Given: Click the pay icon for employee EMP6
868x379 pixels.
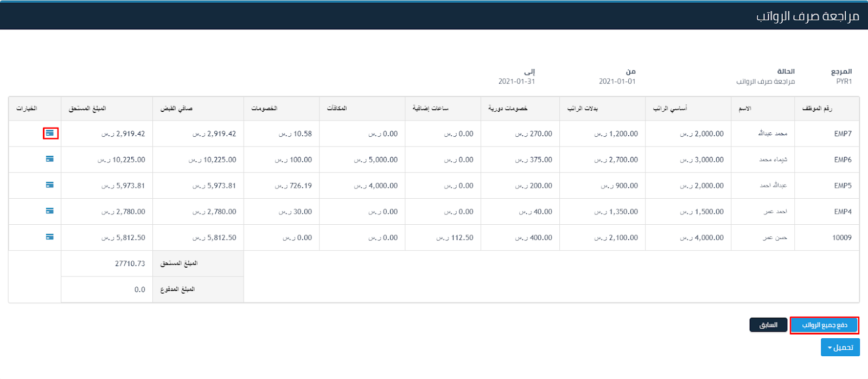Looking at the screenshot, I should (x=50, y=159).
